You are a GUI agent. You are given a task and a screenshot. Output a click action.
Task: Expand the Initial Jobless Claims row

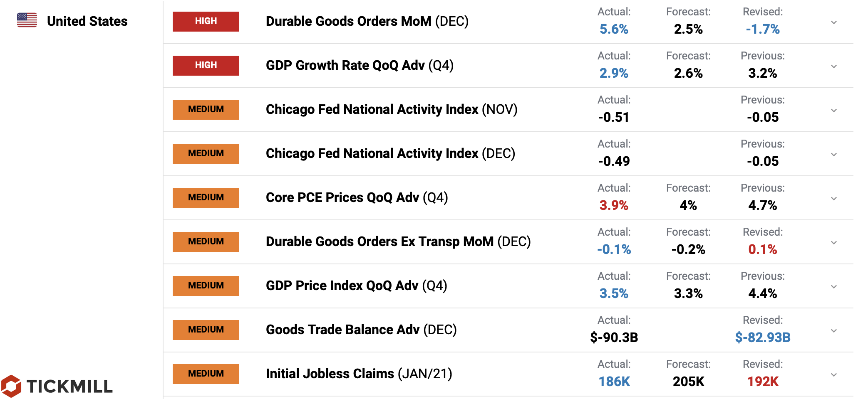(833, 375)
